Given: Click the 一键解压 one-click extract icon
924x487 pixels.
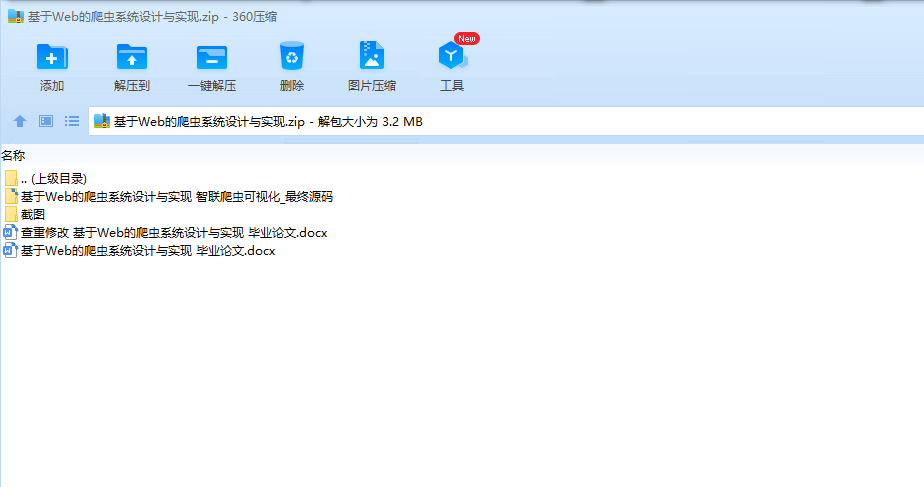Looking at the screenshot, I should tap(212, 57).
